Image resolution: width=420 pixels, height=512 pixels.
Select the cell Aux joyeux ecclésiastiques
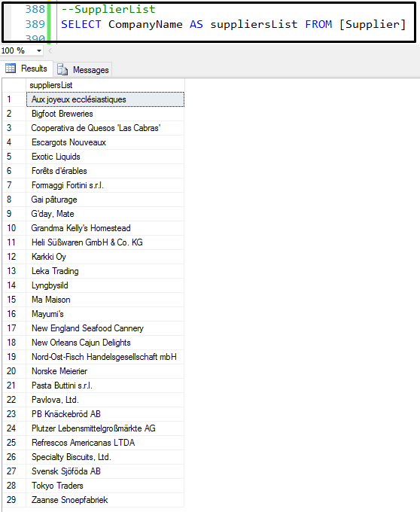pyautogui.click(x=105, y=99)
